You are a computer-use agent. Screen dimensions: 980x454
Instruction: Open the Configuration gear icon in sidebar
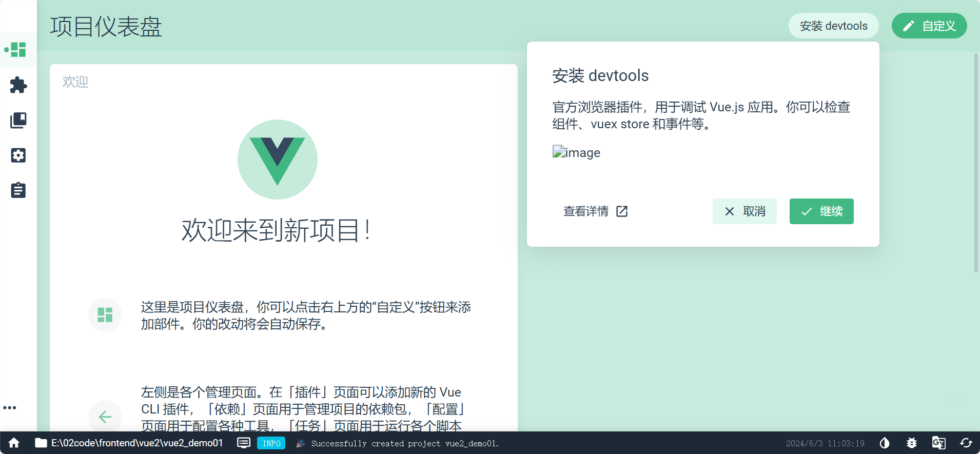[x=18, y=155]
